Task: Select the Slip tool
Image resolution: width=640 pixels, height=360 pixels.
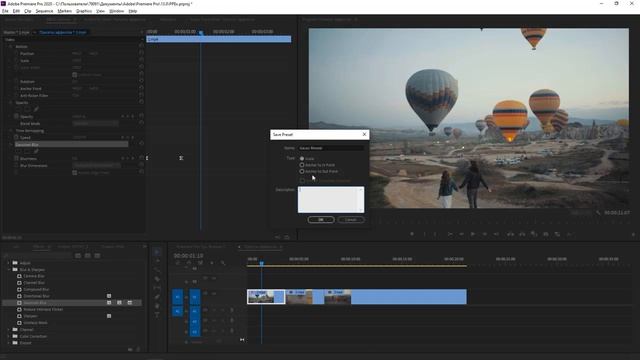Action: 157,288
